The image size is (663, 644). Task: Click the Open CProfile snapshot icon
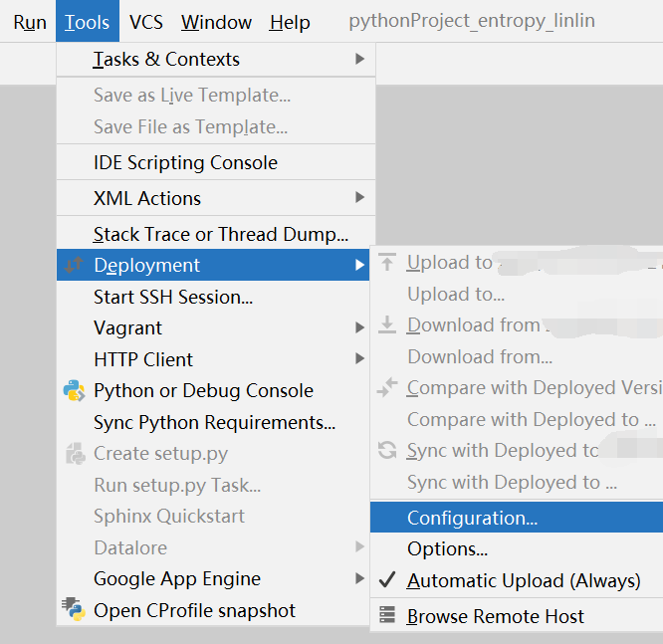click(x=74, y=609)
